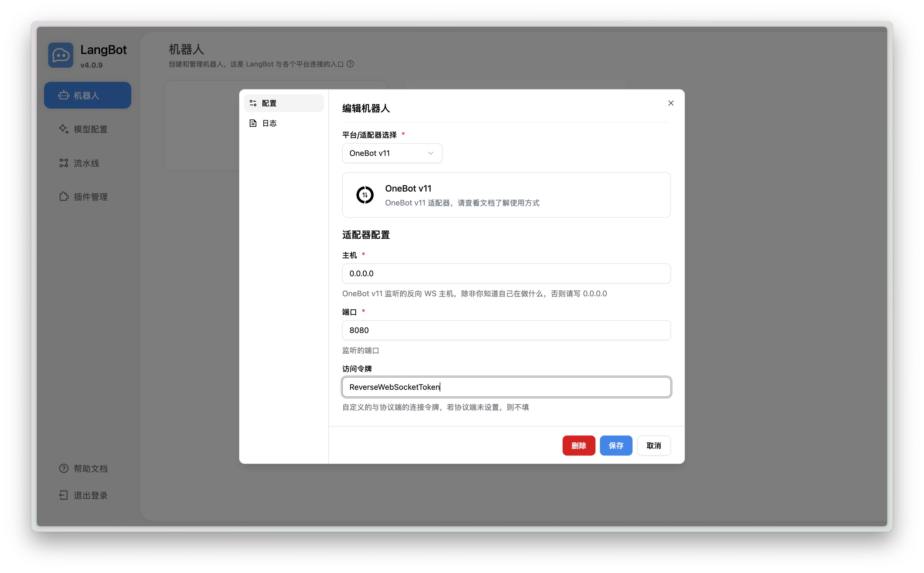Close the 编辑机器人 dialog with X
The width and height of the screenshot is (924, 573).
[x=670, y=103]
